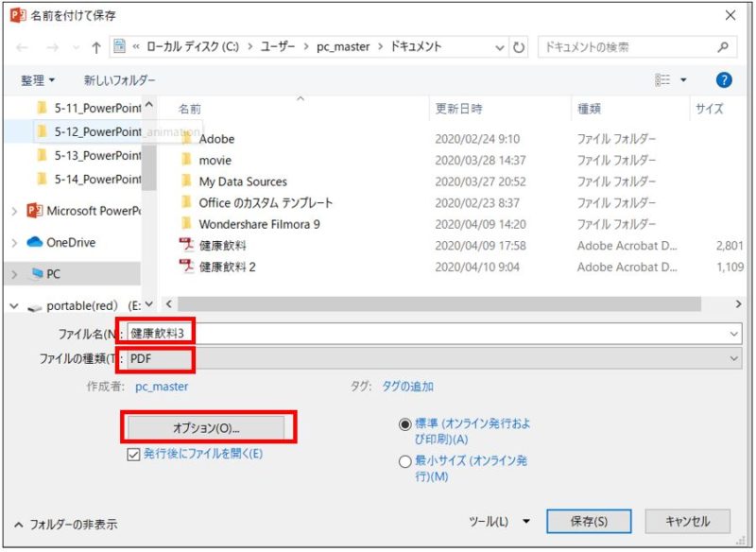
Task: Click 新しいフォルダー button
Action: [120, 80]
